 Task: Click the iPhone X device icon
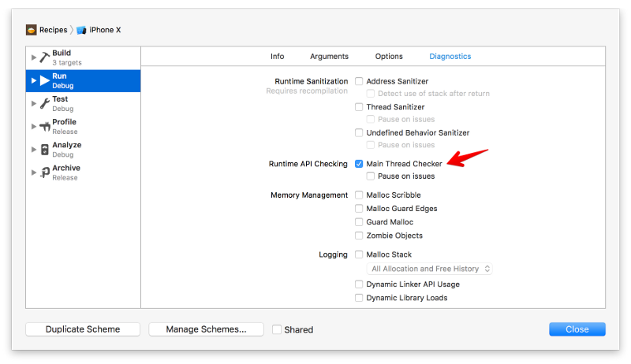(x=81, y=30)
